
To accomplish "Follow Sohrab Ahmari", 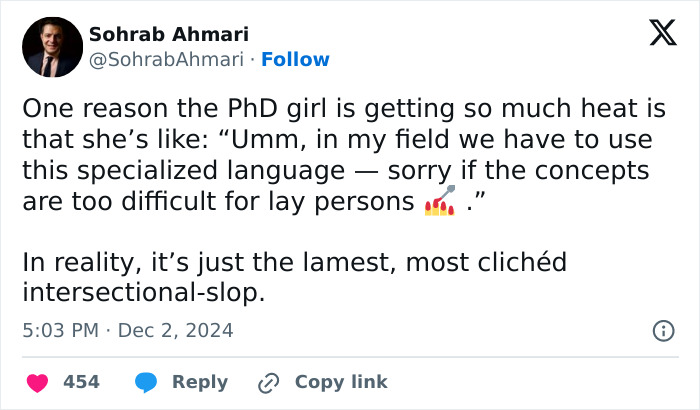I will [x=295, y=60].
